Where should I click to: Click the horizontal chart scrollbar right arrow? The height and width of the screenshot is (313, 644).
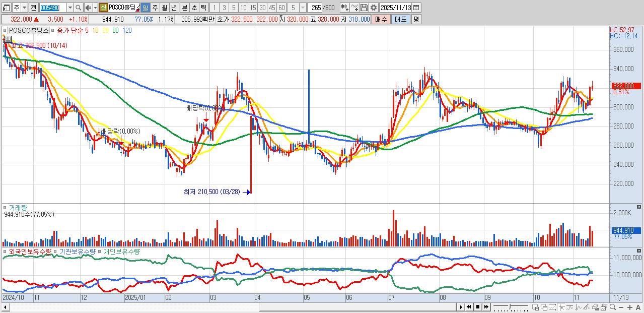(x=460, y=307)
